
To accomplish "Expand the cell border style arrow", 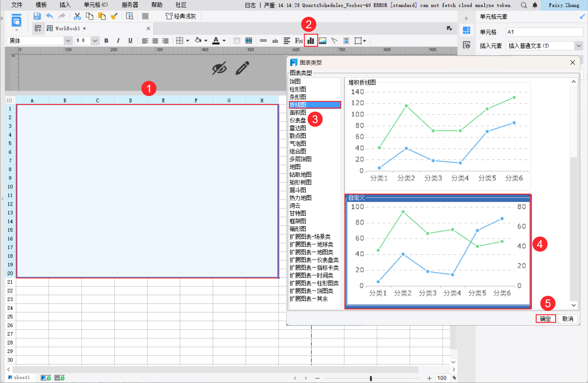I will (x=188, y=41).
